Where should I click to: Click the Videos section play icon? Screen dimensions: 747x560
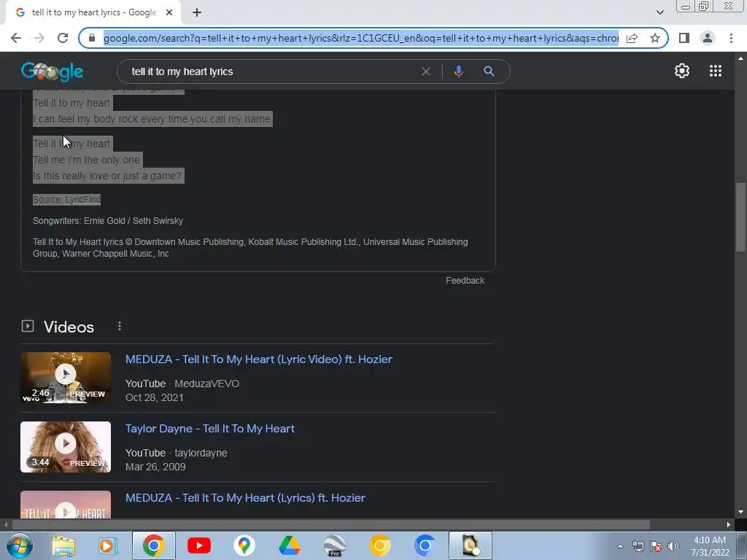point(28,326)
